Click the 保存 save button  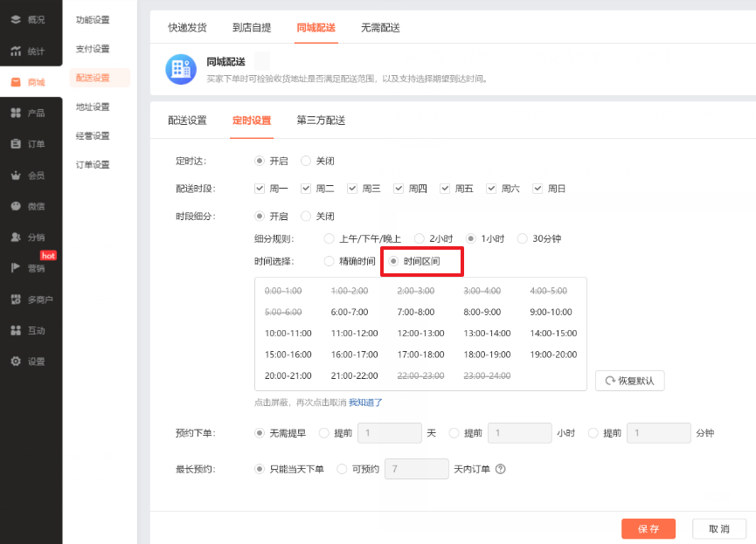tap(648, 528)
